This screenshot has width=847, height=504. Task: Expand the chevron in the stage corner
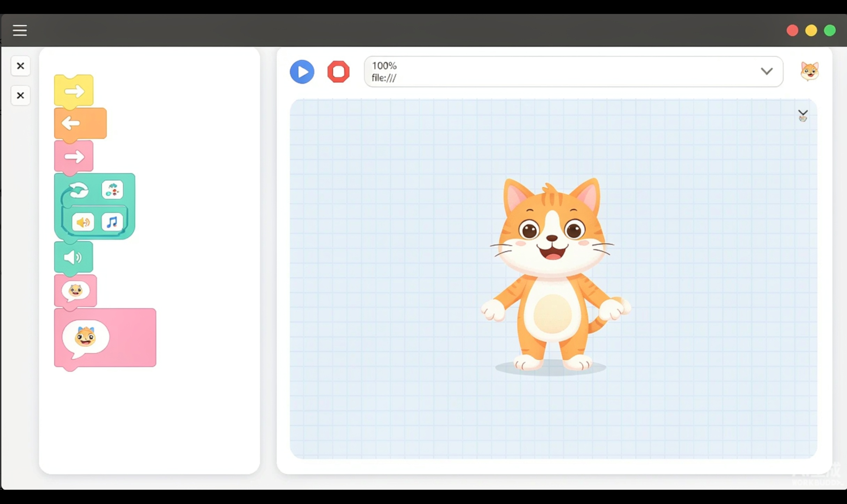click(x=803, y=113)
